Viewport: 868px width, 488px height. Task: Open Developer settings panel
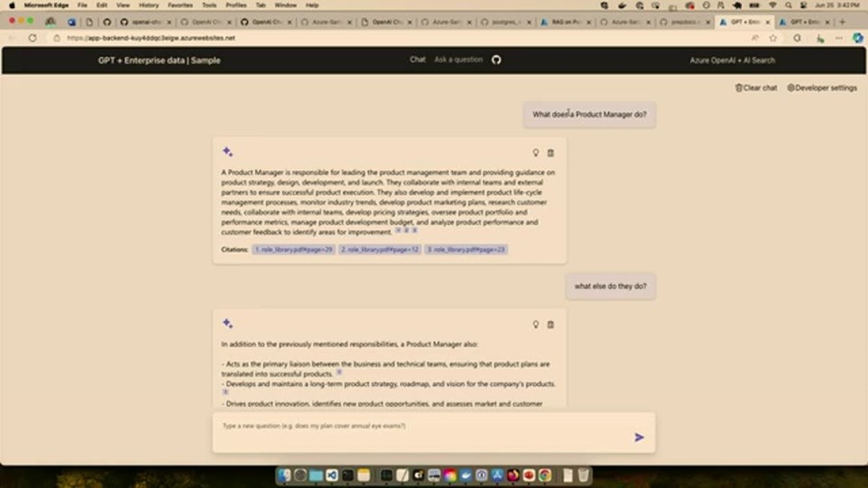[x=822, y=87]
